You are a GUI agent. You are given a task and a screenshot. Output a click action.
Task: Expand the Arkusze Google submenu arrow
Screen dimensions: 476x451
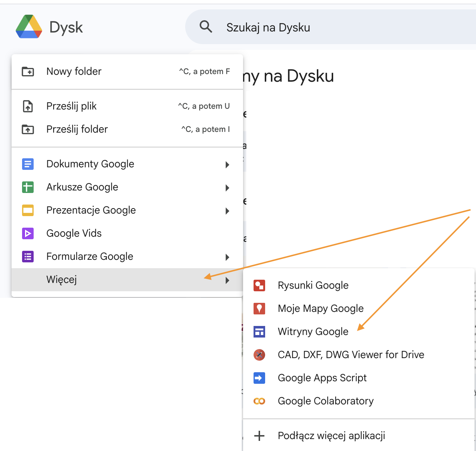coord(228,188)
